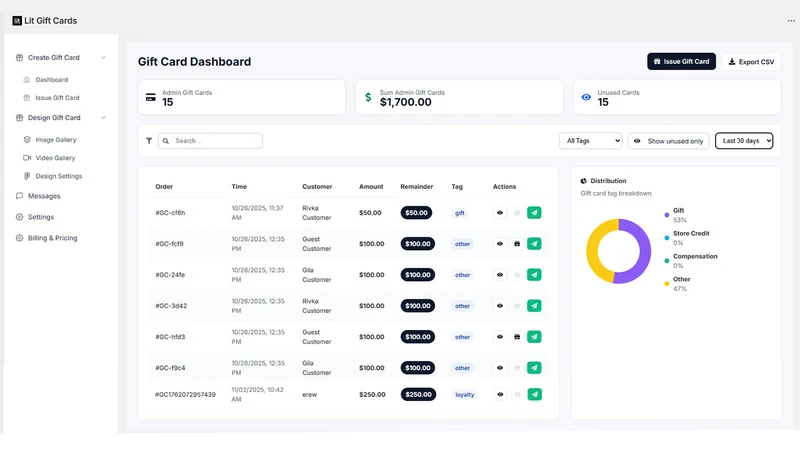
Task: Click gift icon in #GC-hfd3 row
Action: 517,337
